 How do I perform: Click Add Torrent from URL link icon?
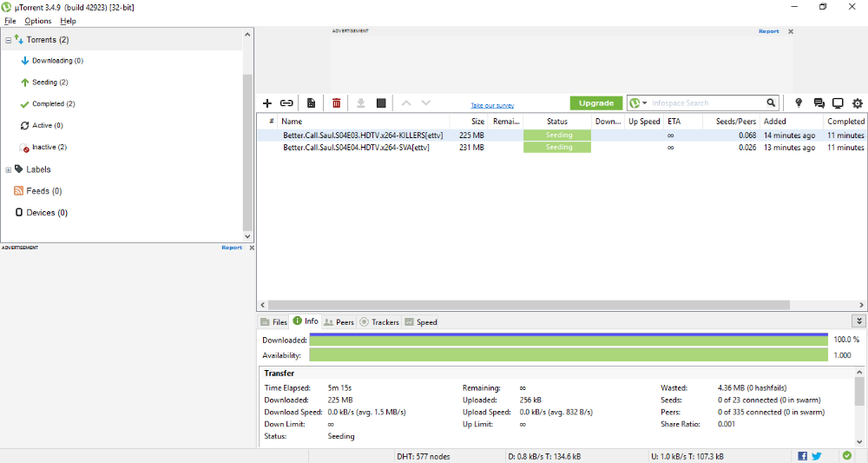pos(286,103)
